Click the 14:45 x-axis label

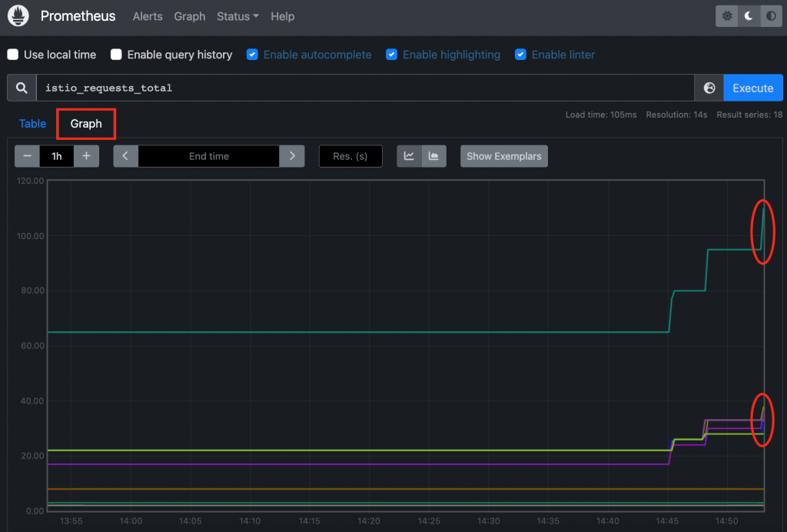tap(667, 521)
